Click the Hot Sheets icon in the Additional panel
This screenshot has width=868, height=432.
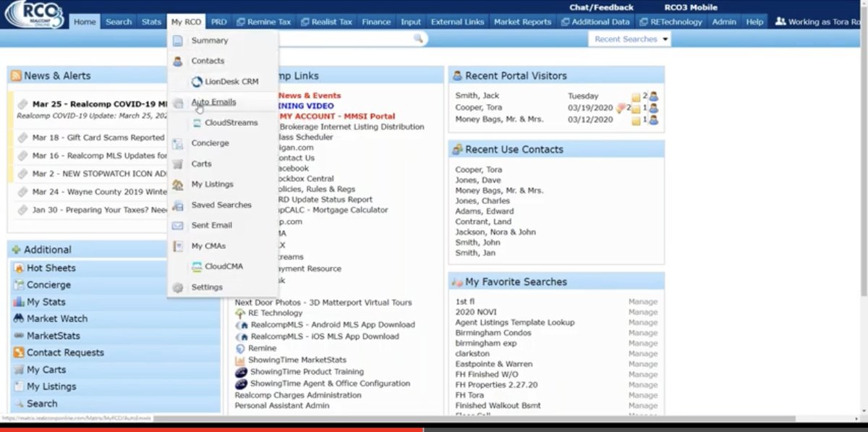click(x=20, y=268)
